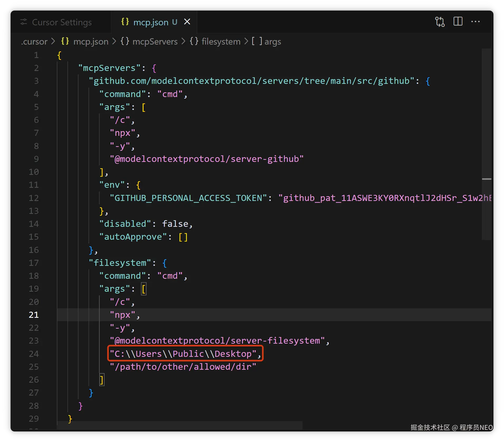Click the false value after "disabled"

click(175, 224)
